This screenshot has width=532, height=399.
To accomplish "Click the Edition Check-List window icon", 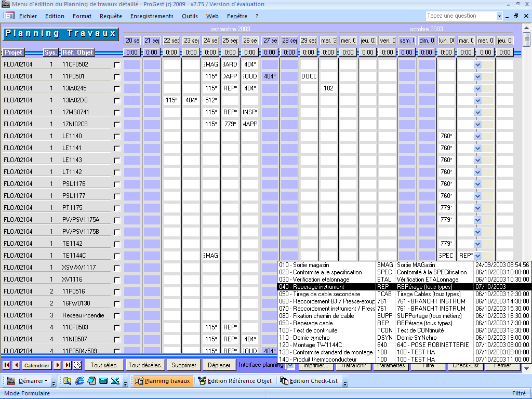I will click(x=284, y=381).
